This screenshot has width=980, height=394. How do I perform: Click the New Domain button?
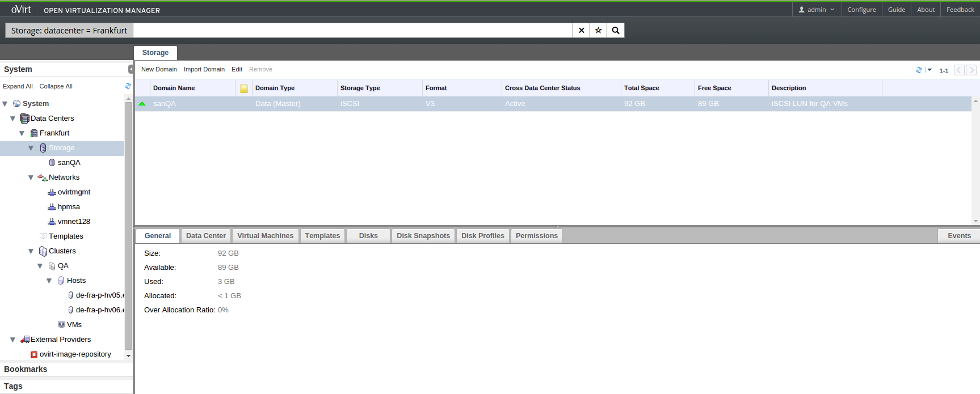pos(159,69)
